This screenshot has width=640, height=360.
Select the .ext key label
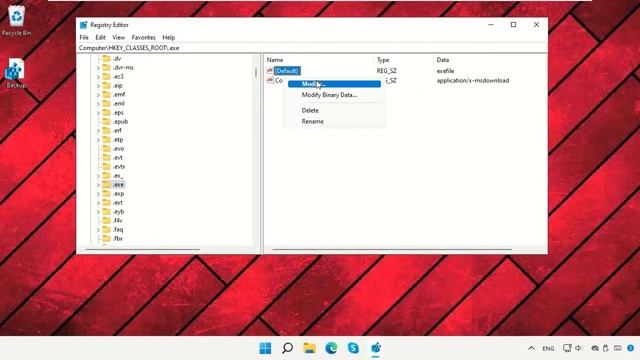pos(118,202)
